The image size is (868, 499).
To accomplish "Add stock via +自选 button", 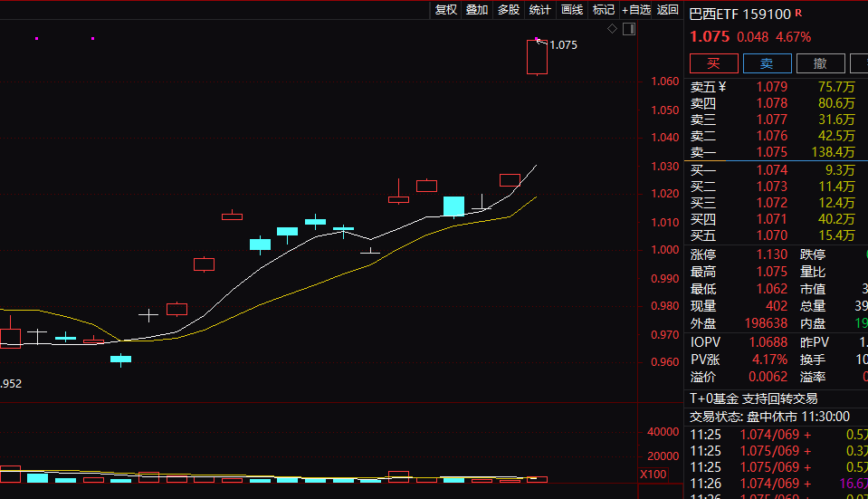I will tap(635, 10).
